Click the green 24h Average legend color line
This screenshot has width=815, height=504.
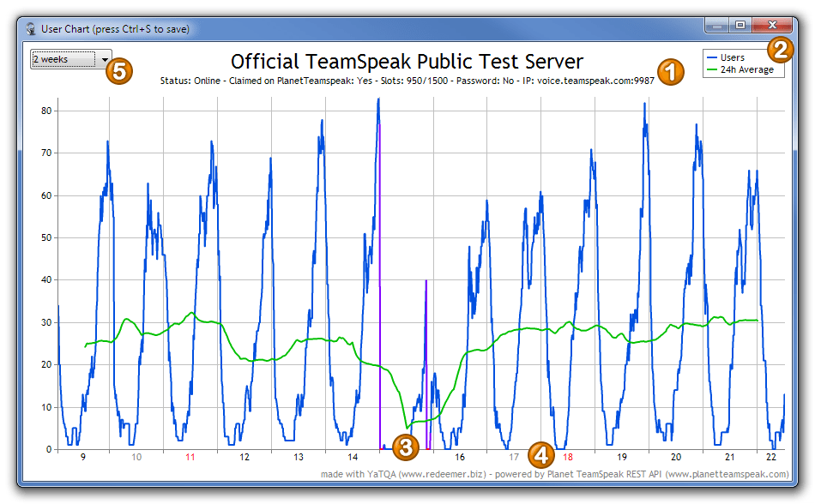pyautogui.click(x=712, y=69)
